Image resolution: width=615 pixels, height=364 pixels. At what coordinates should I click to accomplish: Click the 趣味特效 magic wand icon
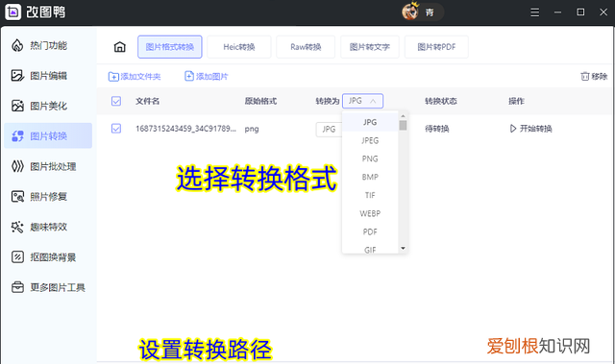17,227
